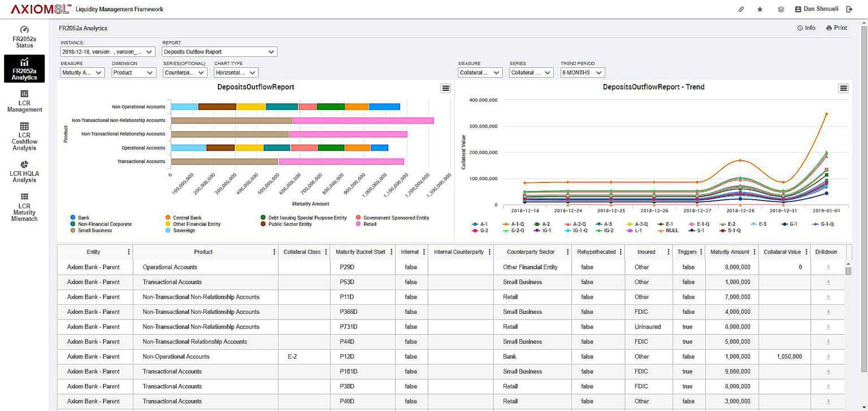Click the Info button
The width and height of the screenshot is (868, 411).
click(806, 28)
